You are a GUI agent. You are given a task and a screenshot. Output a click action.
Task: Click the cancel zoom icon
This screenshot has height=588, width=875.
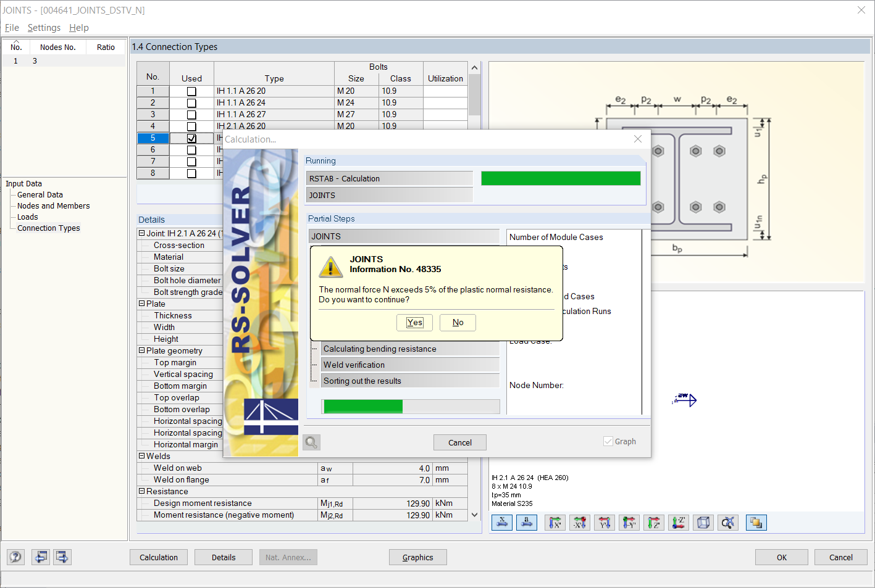coord(727,522)
